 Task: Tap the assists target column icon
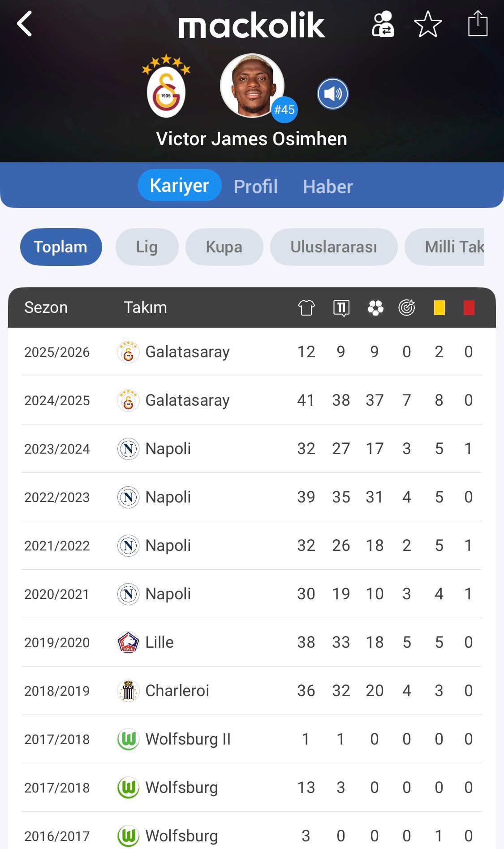[407, 308]
